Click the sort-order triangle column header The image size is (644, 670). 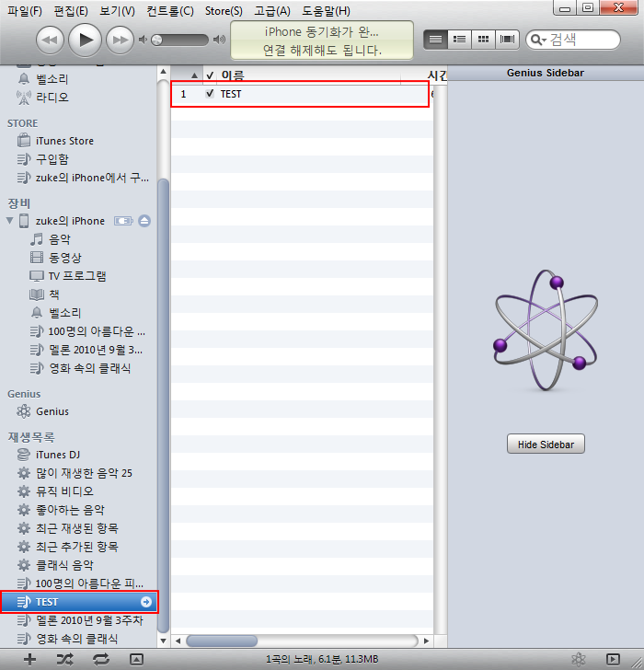pyautogui.click(x=187, y=75)
